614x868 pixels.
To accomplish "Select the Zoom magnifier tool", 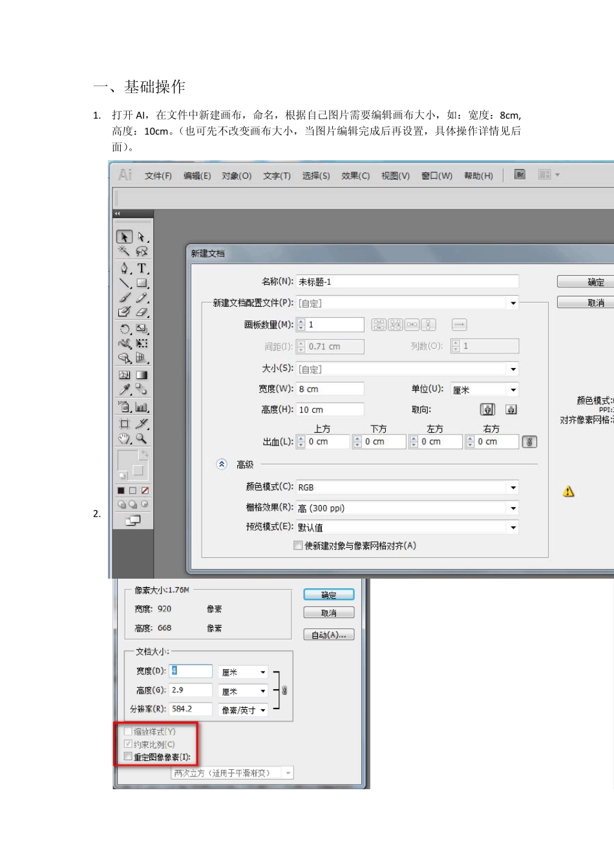I will (x=142, y=439).
